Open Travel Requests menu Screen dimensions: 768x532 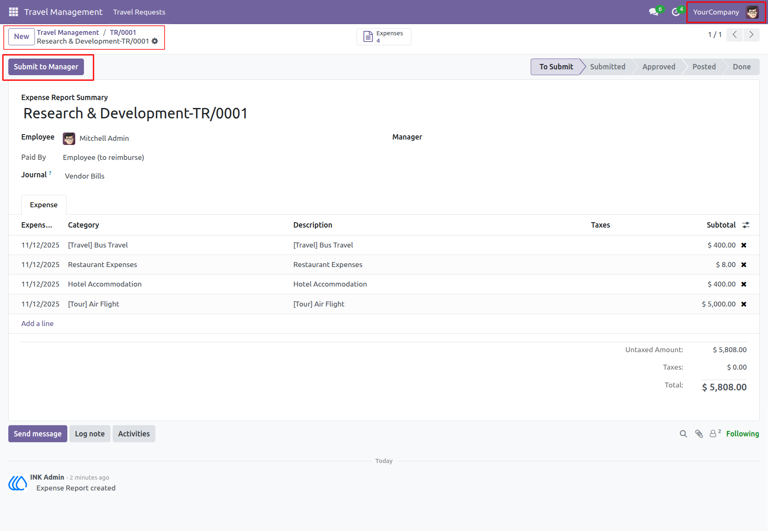(x=139, y=12)
